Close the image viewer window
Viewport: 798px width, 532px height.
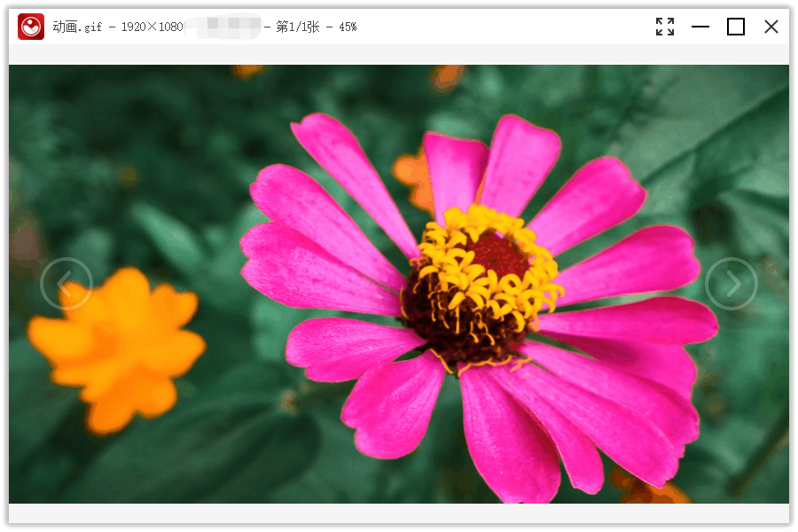(771, 27)
